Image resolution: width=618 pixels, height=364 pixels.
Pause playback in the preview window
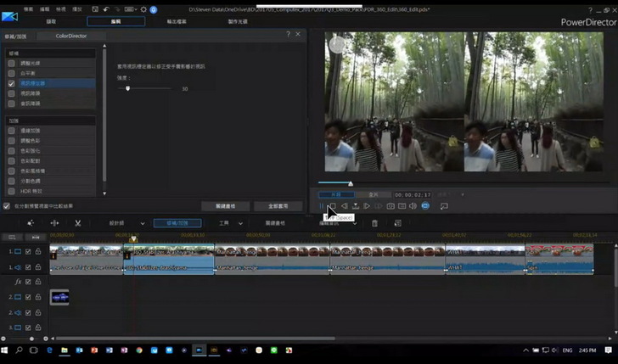[322, 206]
